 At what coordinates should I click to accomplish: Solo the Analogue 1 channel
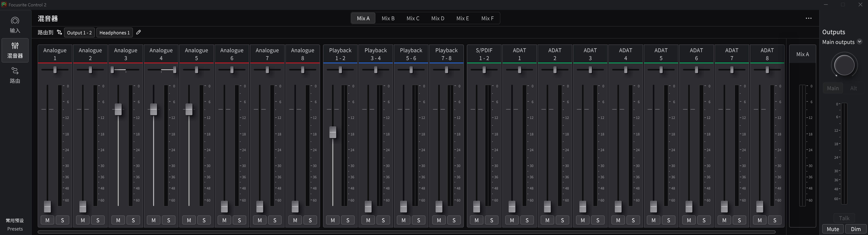(62, 220)
